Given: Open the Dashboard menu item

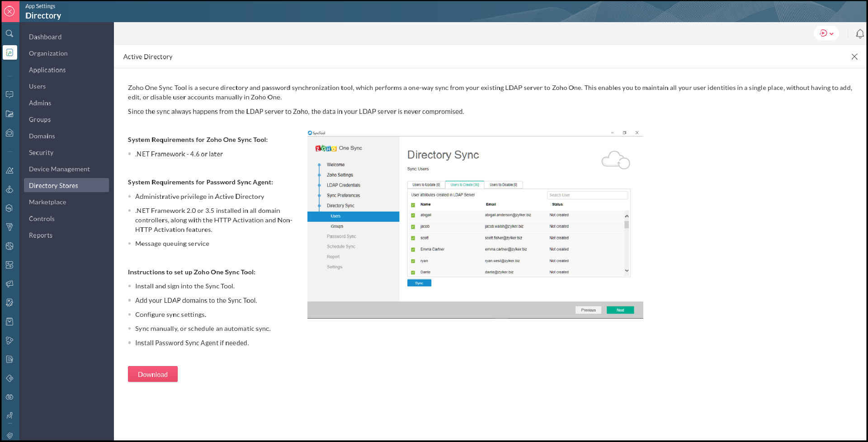Looking at the screenshot, I should coord(45,37).
